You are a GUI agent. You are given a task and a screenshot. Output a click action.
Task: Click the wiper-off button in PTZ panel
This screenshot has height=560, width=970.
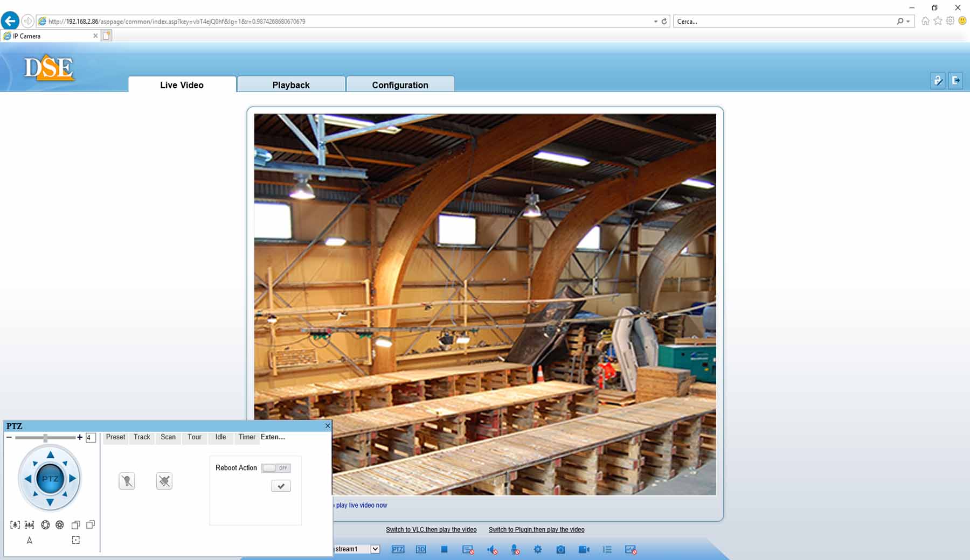[164, 481]
